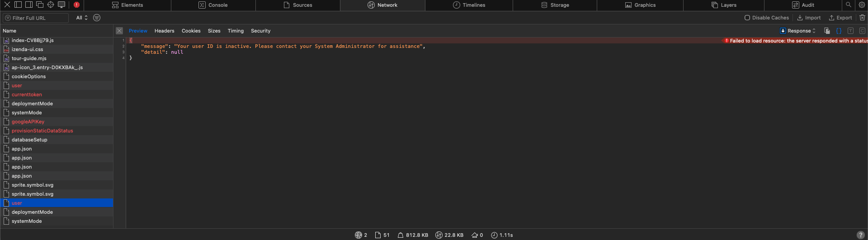
Task: Open the Headers detail tab
Action: [x=164, y=31]
